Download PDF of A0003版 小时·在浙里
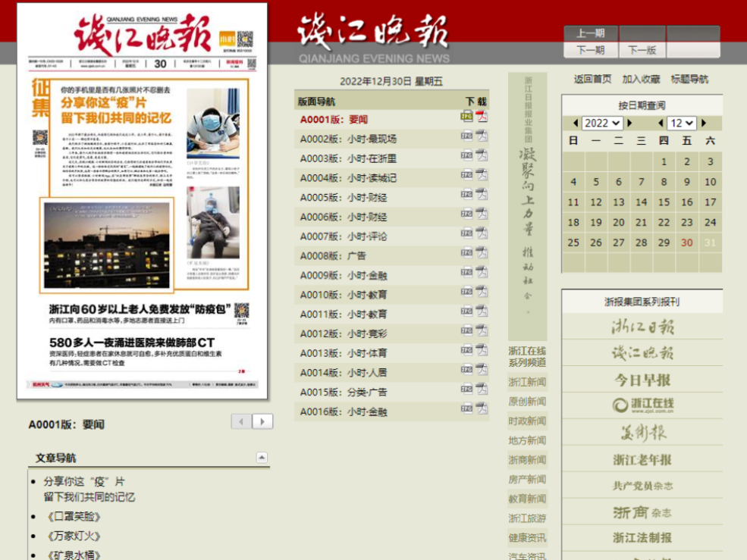The image size is (747, 560). [482, 155]
